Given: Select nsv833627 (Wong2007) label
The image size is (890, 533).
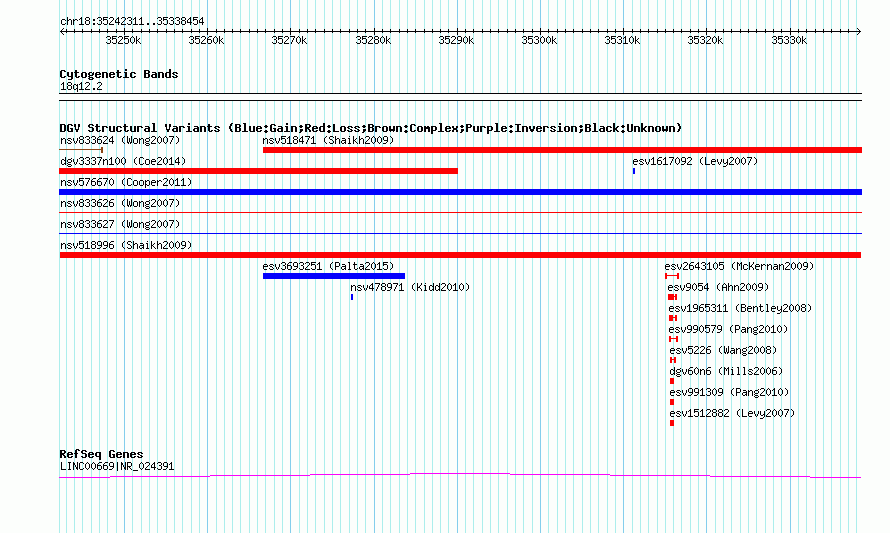Looking at the screenshot, I should click(120, 224).
